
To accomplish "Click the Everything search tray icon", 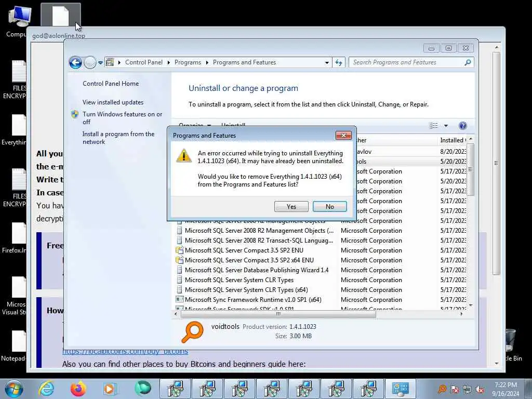I will click(442, 389).
